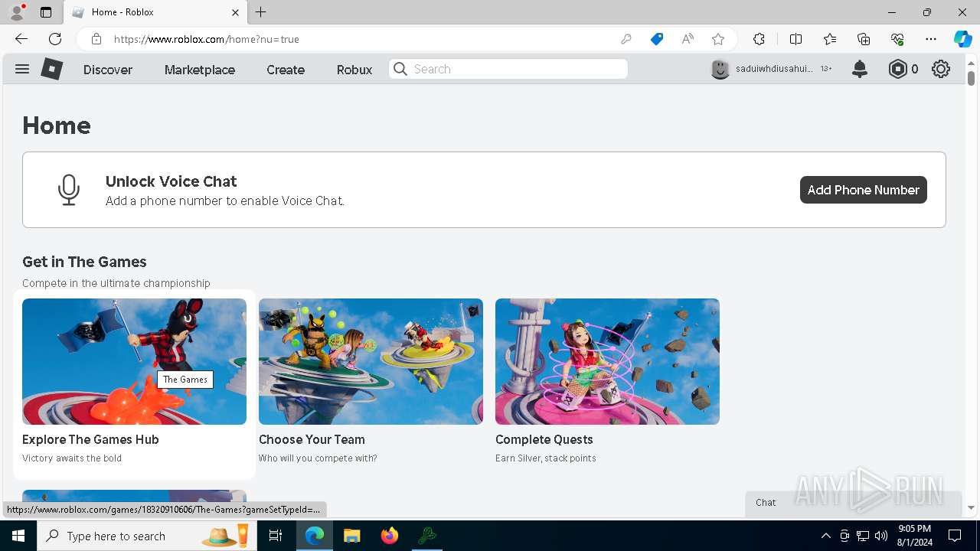The height and width of the screenshot is (551, 980).
Task: Click Add Phone Number button
Action: [x=864, y=190]
